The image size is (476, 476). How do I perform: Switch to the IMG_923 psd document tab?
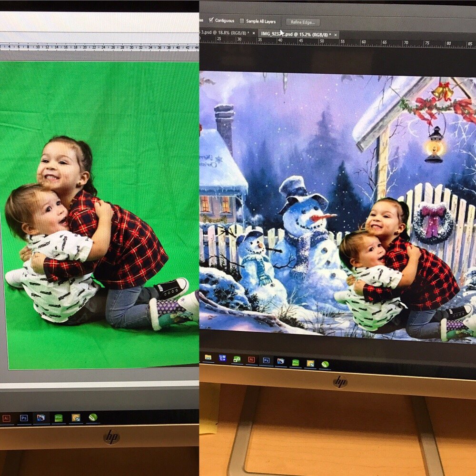[295, 34]
